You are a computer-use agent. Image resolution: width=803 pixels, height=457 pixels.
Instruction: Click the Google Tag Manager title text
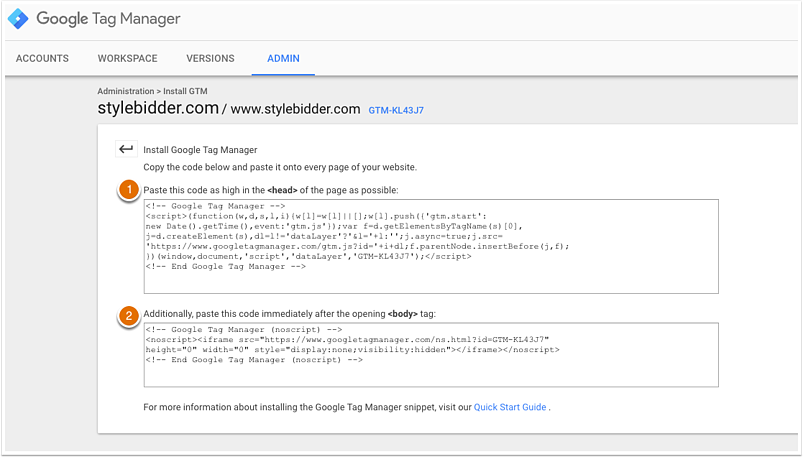pos(108,19)
